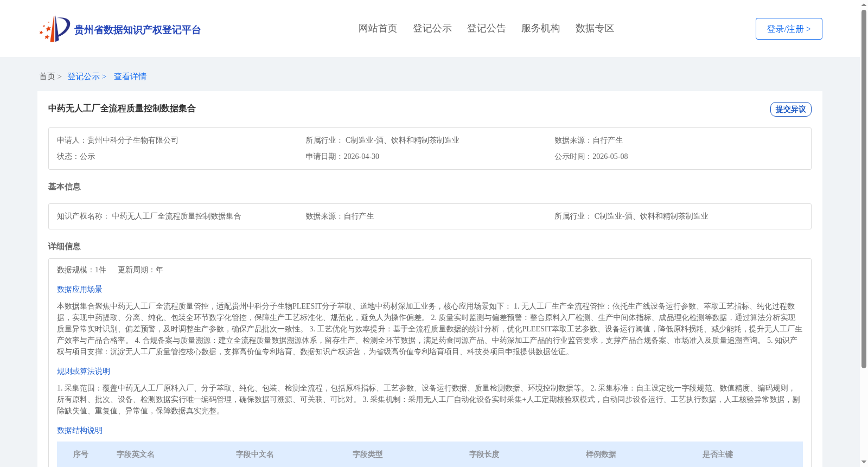Click 公示时间：2026-05-08 text
This screenshot has width=868, height=467.
591,157
